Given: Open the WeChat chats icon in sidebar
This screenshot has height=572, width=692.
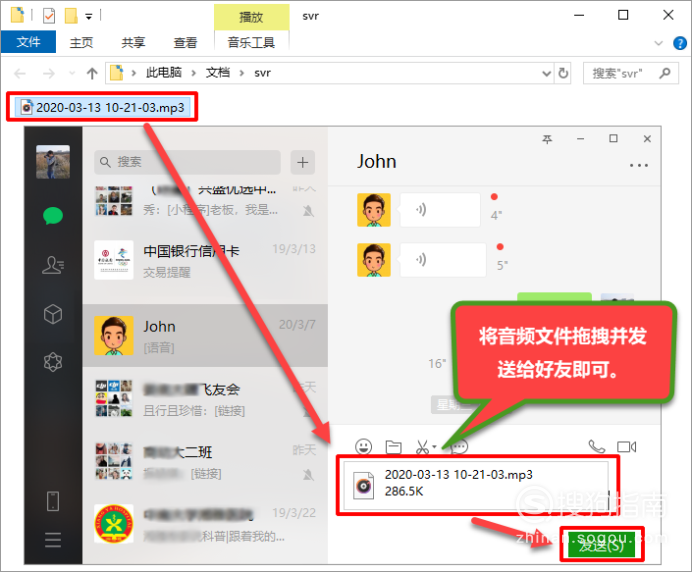Looking at the screenshot, I should click(53, 216).
